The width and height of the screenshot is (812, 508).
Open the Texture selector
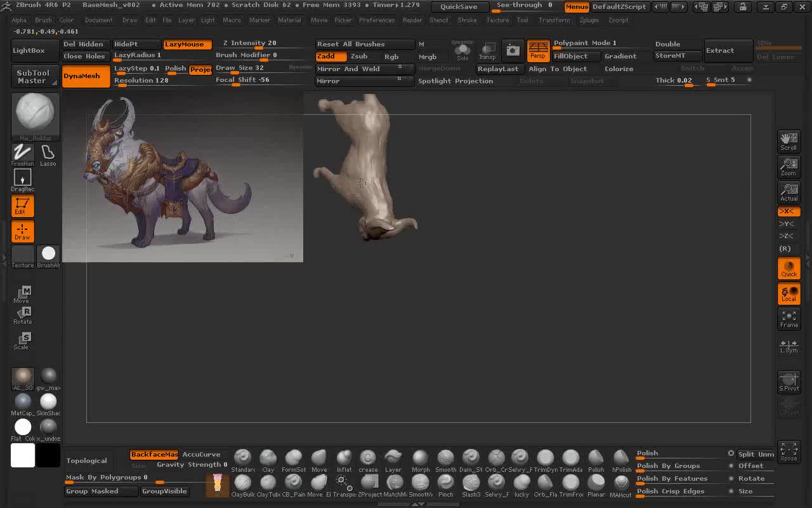tap(22, 257)
